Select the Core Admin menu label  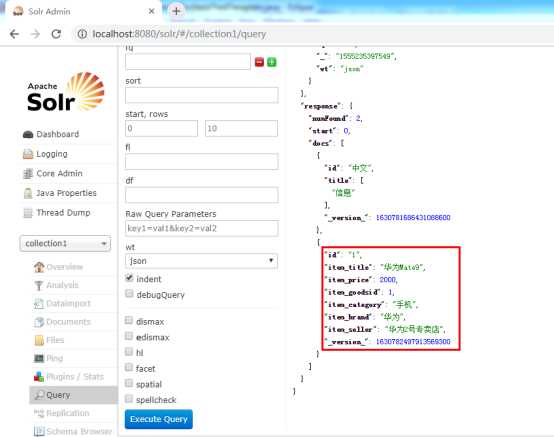(x=59, y=173)
